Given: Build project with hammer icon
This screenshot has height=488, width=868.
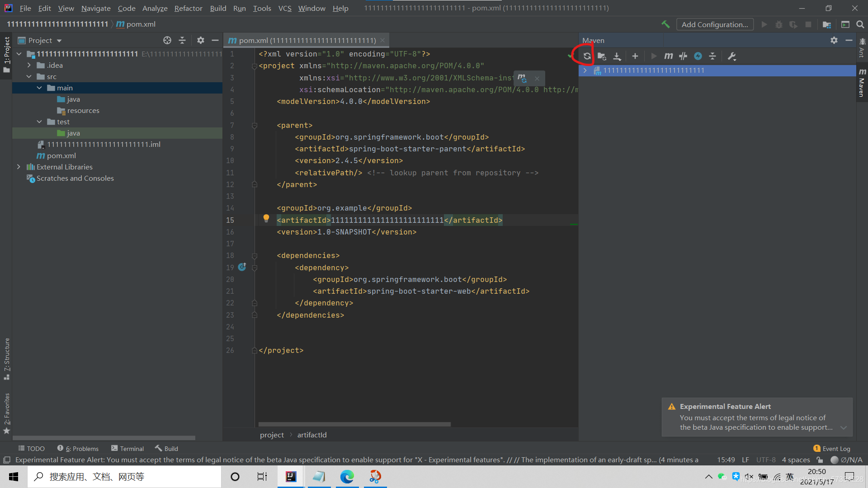Looking at the screenshot, I should pyautogui.click(x=665, y=24).
